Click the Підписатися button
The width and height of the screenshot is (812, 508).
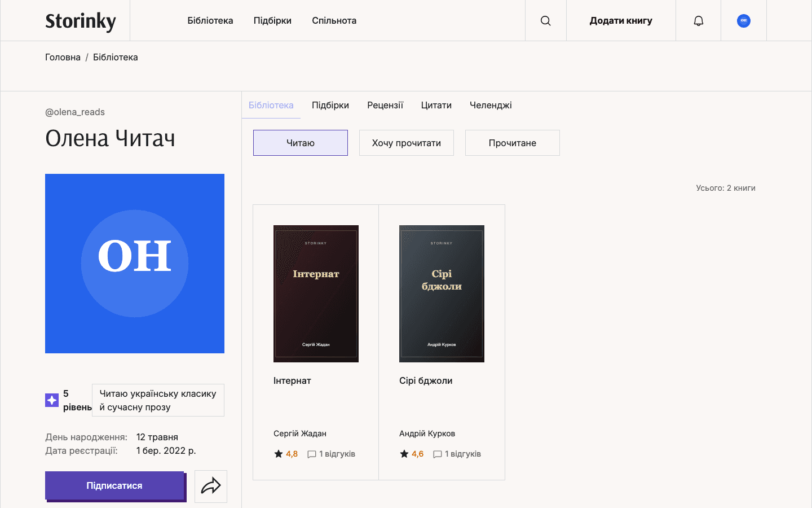point(114,485)
